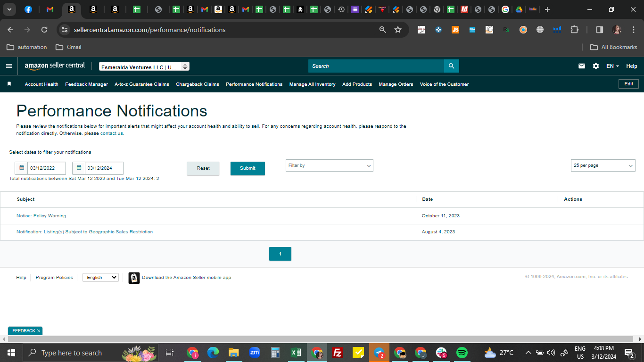Viewport: 644px width, 362px height.
Task: Click the FBA extension icon
Action: pyautogui.click(x=472, y=30)
